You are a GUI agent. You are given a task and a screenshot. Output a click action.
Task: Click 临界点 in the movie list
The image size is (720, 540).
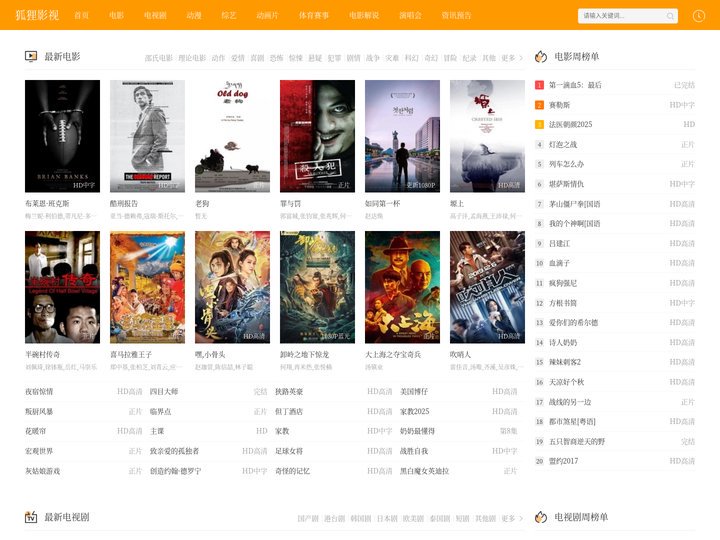(x=160, y=411)
